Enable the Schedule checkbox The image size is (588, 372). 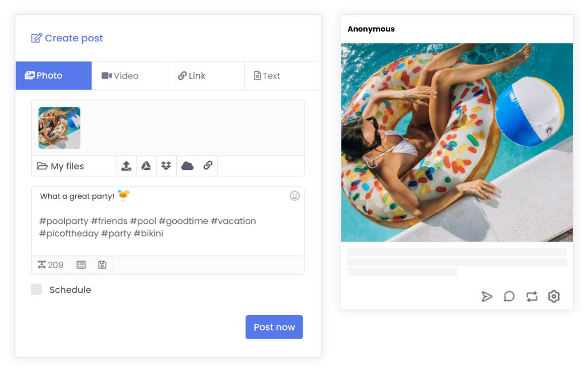(x=36, y=289)
